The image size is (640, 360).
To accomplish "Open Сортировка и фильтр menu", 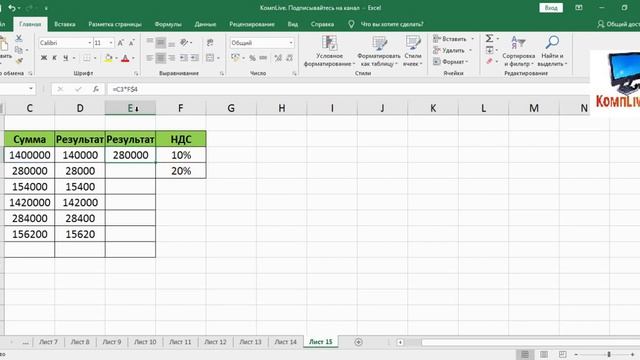I will pos(518,51).
